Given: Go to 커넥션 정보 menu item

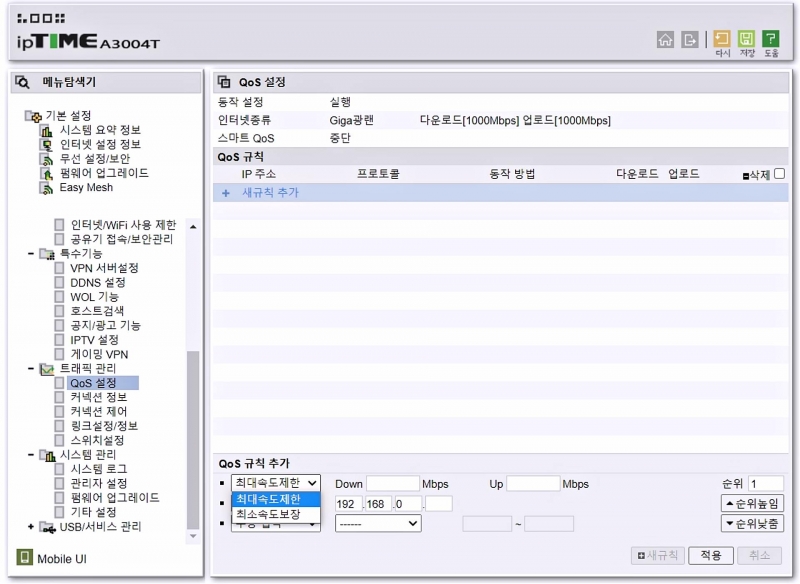Looking at the screenshot, I should tap(98, 397).
